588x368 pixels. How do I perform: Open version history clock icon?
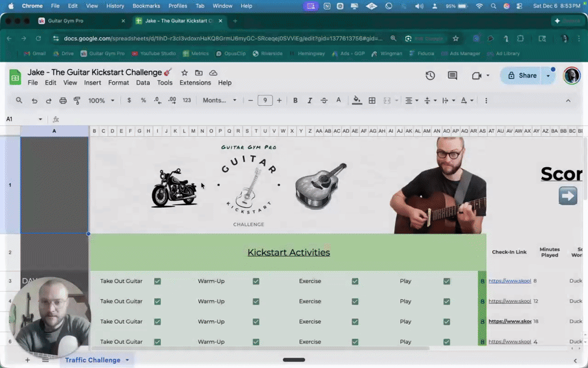[x=430, y=75]
